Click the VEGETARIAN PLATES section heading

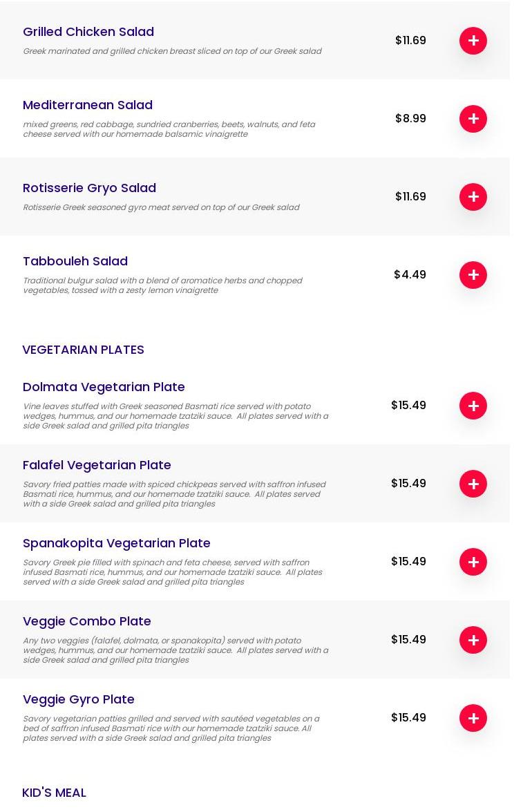pos(83,350)
